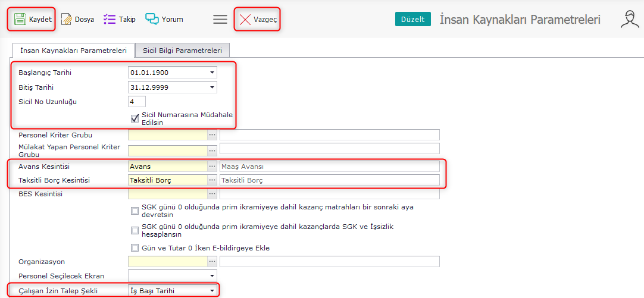Click the Kaydet save icon
Image resolution: width=644 pixels, height=298 pixels.
[x=20, y=20]
